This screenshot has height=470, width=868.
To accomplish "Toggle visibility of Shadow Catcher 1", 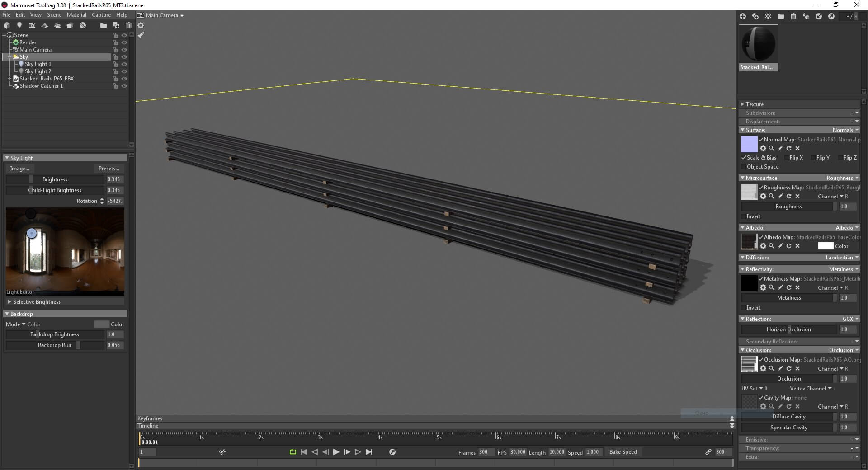I will tap(124, 86).
